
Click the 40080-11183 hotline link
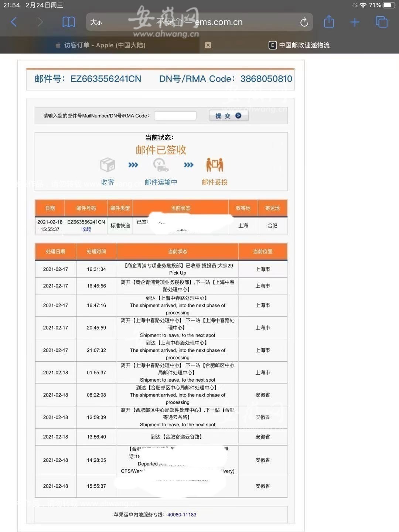[182, 515]
